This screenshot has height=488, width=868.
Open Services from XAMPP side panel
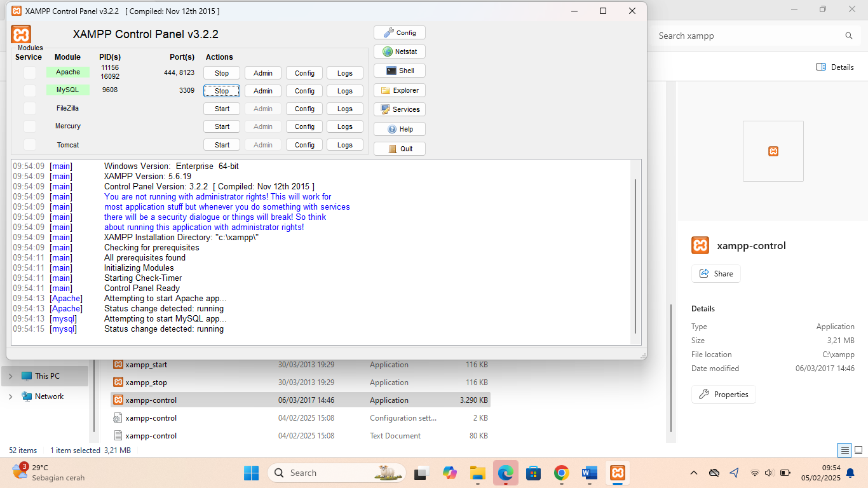click(400, 109)
